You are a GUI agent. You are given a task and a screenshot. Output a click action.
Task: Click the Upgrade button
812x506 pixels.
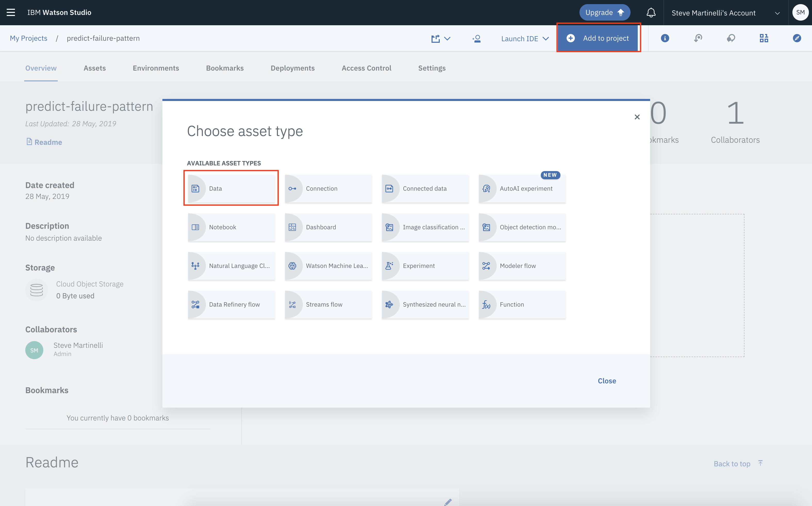coord(604,13)
